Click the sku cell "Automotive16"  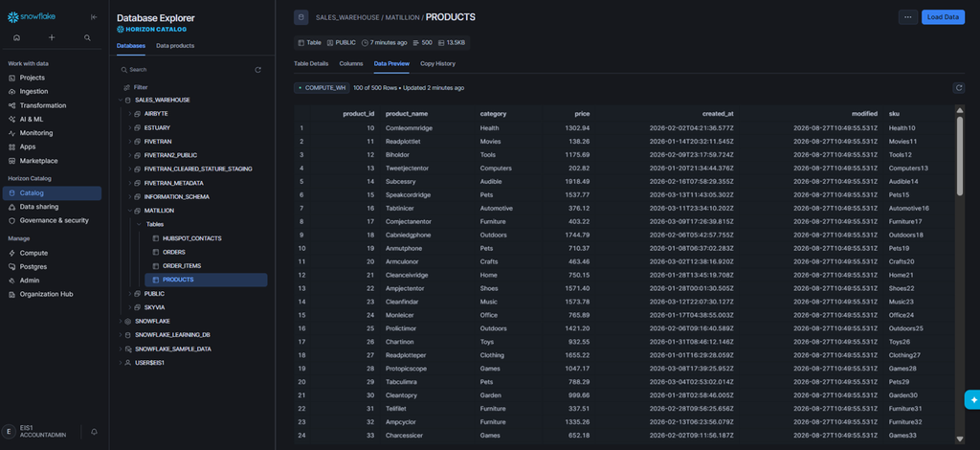coord(909,208)
